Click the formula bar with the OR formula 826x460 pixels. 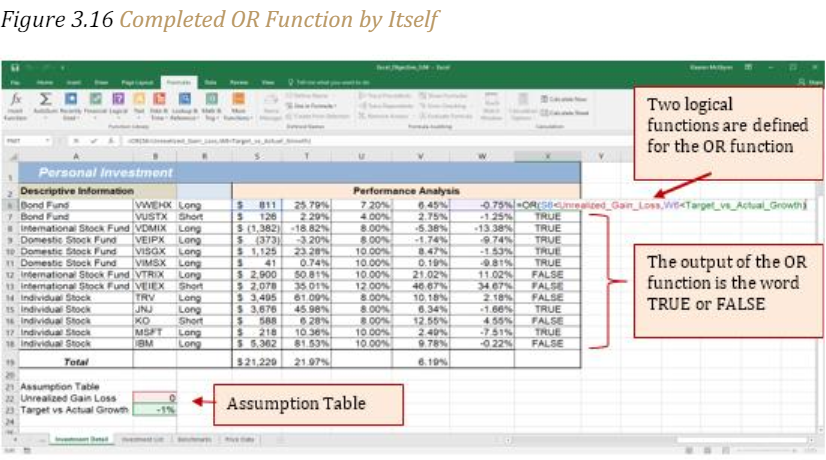pos(377,141)
